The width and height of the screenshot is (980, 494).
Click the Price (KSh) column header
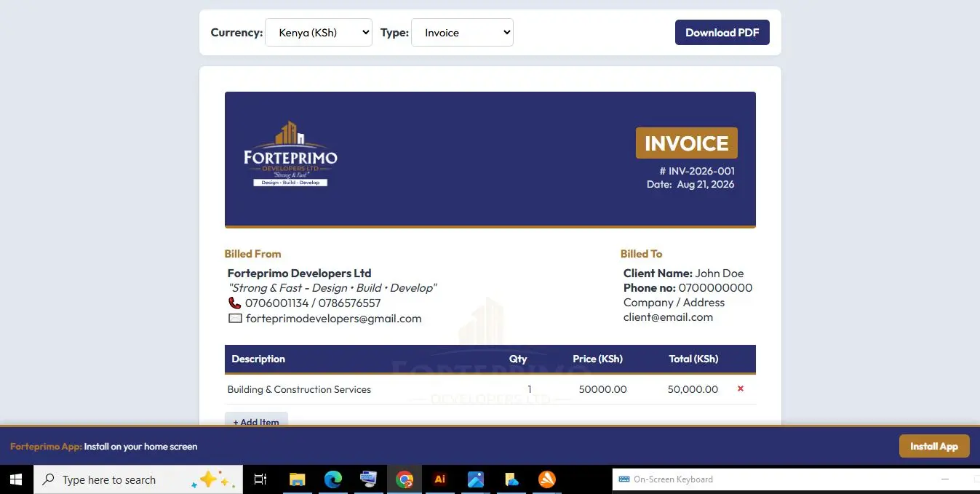point(598,359)
